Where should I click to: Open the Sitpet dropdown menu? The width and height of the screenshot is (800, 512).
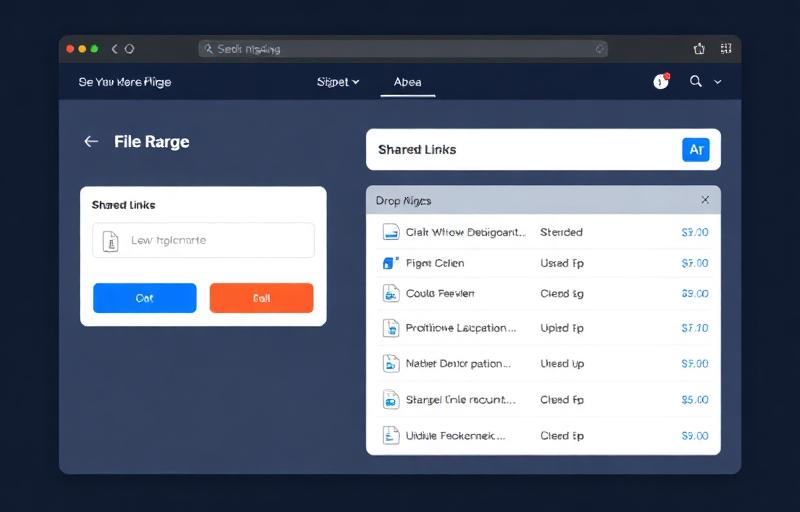point(338,82)
